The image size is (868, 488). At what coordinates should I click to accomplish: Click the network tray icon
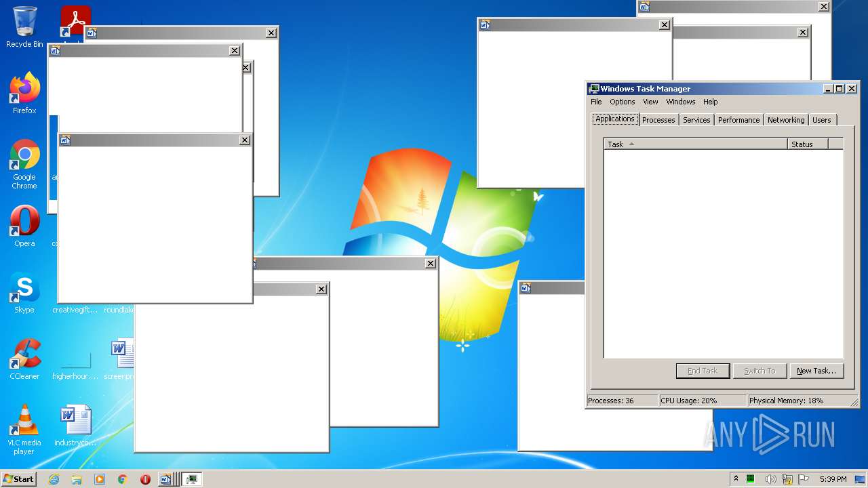pos(787,479)
